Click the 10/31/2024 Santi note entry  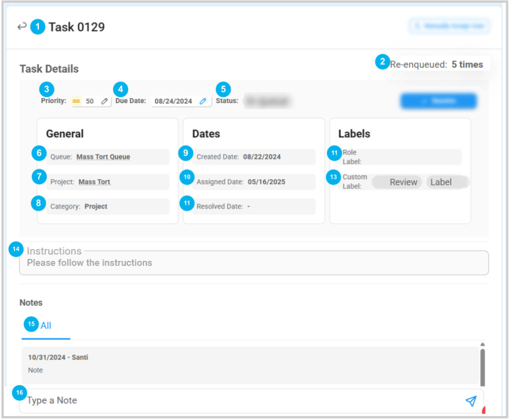click(x=250, y=364)
